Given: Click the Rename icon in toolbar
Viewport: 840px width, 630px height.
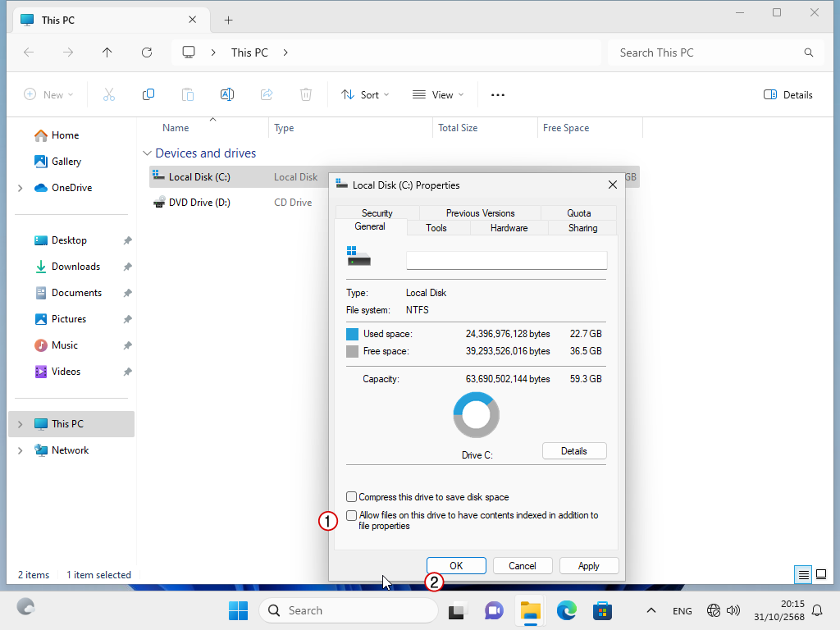Looking at the screenshot, I should click(x=227, y=94).
